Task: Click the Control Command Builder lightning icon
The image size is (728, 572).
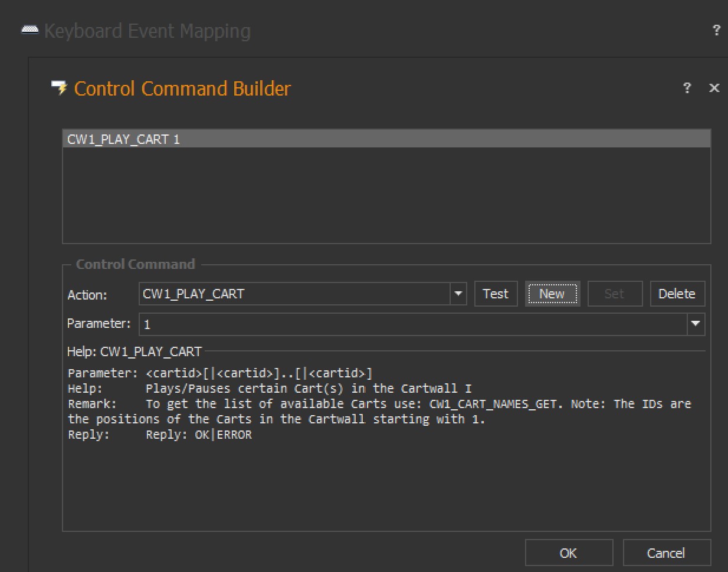Action: [60, 88]
